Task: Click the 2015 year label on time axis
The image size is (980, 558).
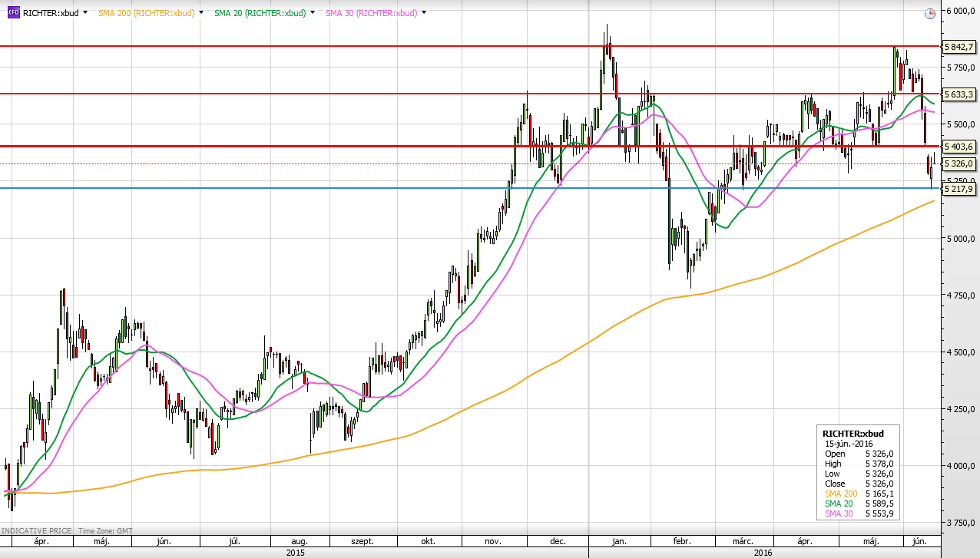Action: pos(295,552)
